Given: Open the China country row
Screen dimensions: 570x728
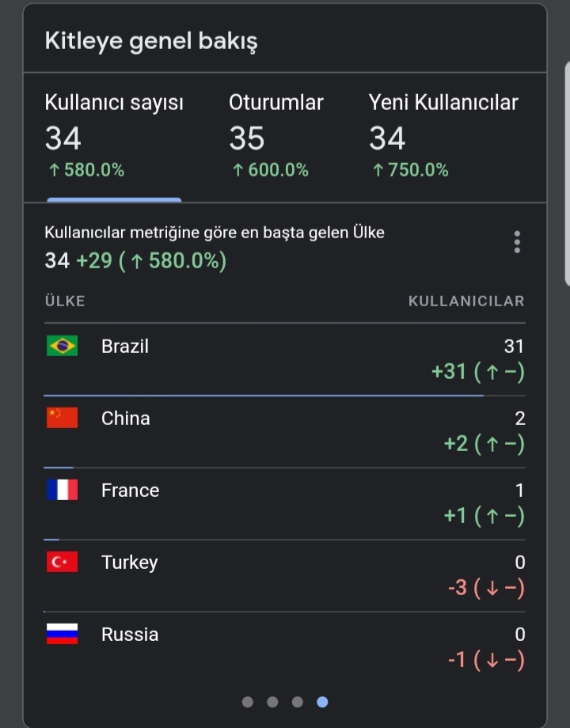Looking at the screenshot, I should pos(285,432).
